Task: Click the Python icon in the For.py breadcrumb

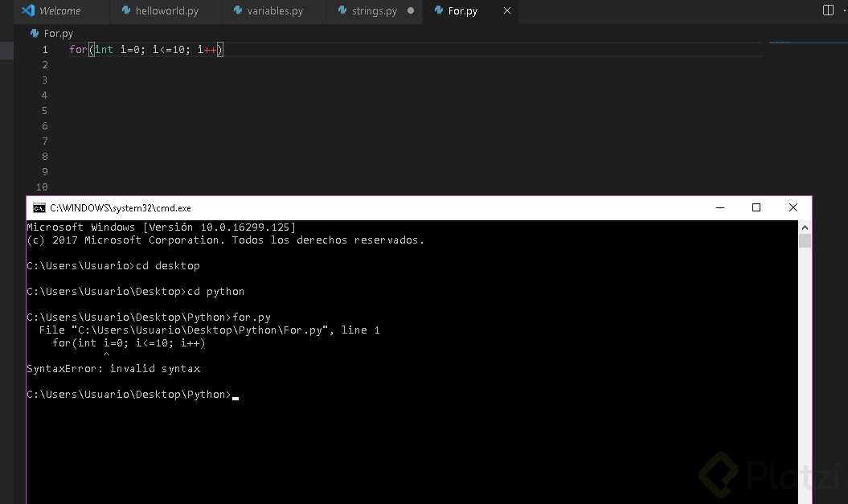Action: 35,34
